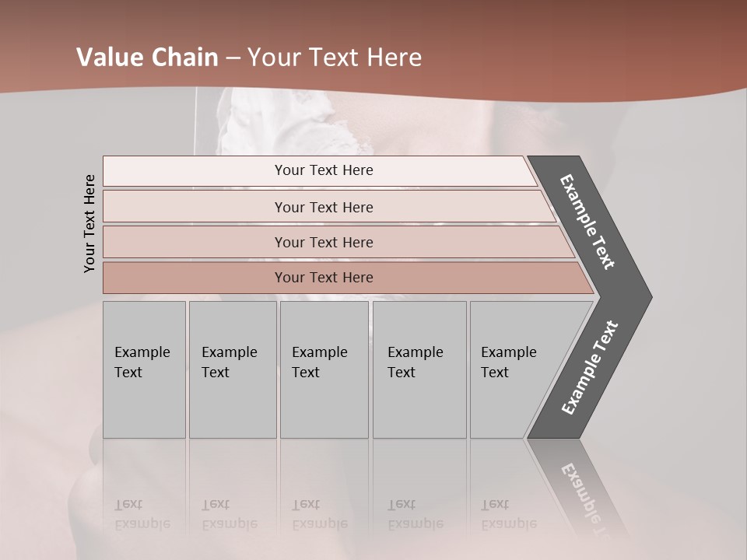Click the "Value Chain" slide title

point(148,58)
